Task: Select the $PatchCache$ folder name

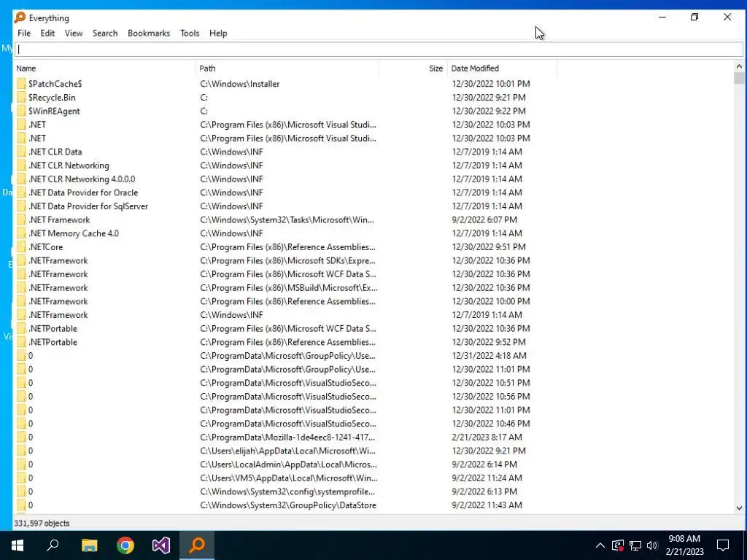Action: point(55,84)
